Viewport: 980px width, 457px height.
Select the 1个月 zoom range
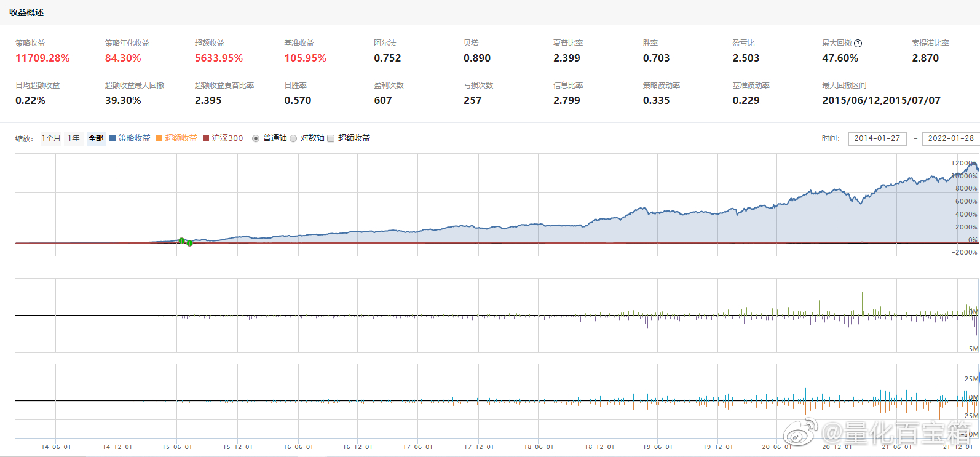tap(51, 138)
